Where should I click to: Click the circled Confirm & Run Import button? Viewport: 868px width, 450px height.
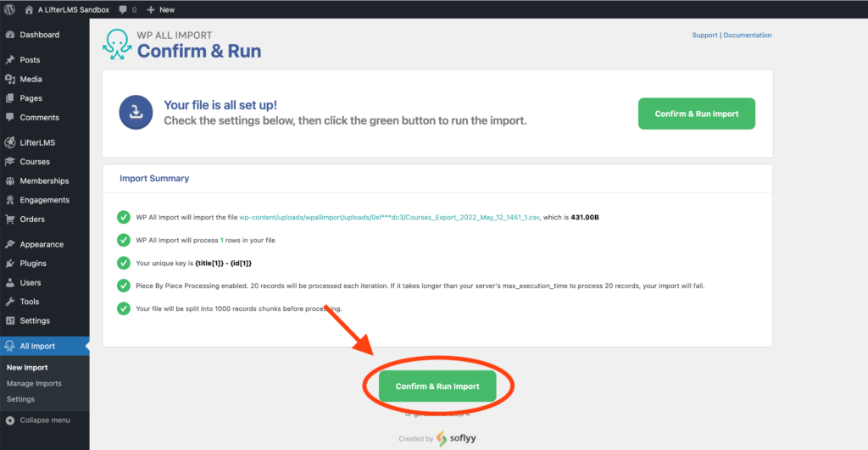437,386
